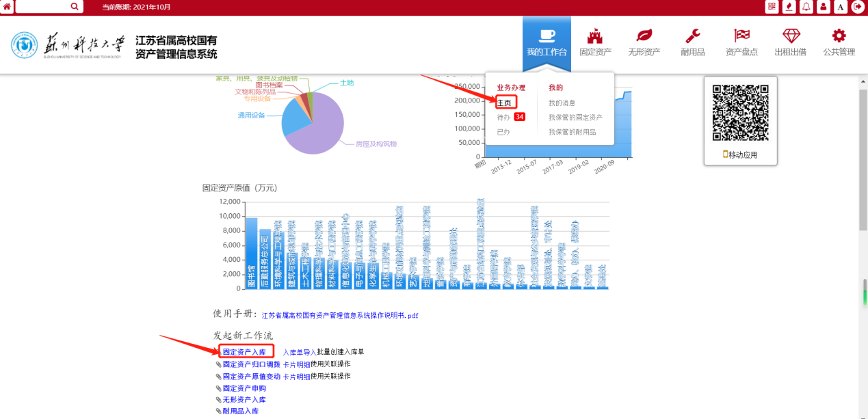Expand the 耐用品 navigation menu
868x419 pixels.
[x=692, y=42]
